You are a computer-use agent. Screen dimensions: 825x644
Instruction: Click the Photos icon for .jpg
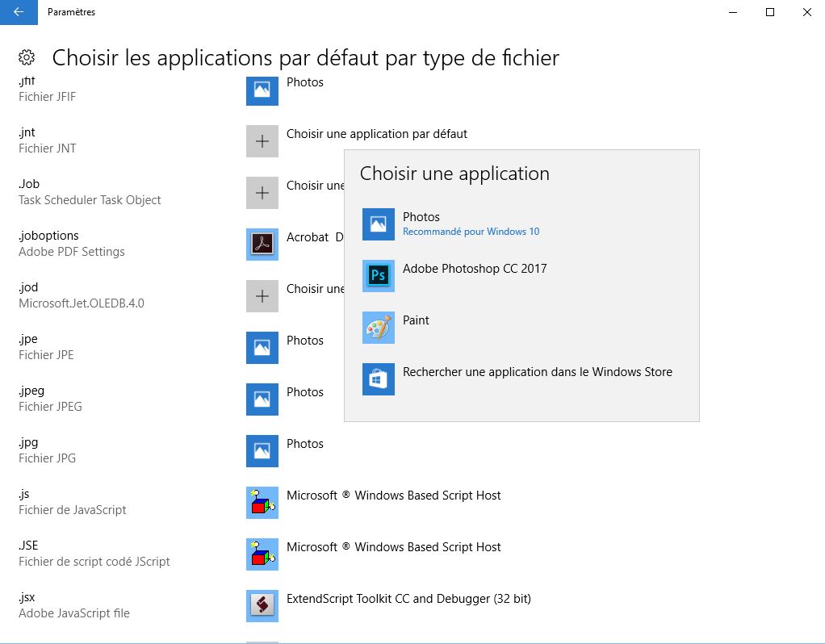[x=262, y=450]
